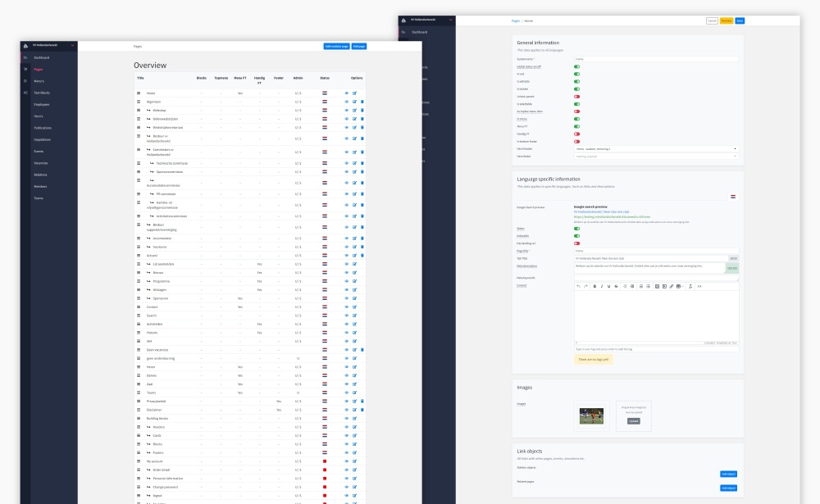
Task: Toggle the Indexable switch
Action: [576, 236]
